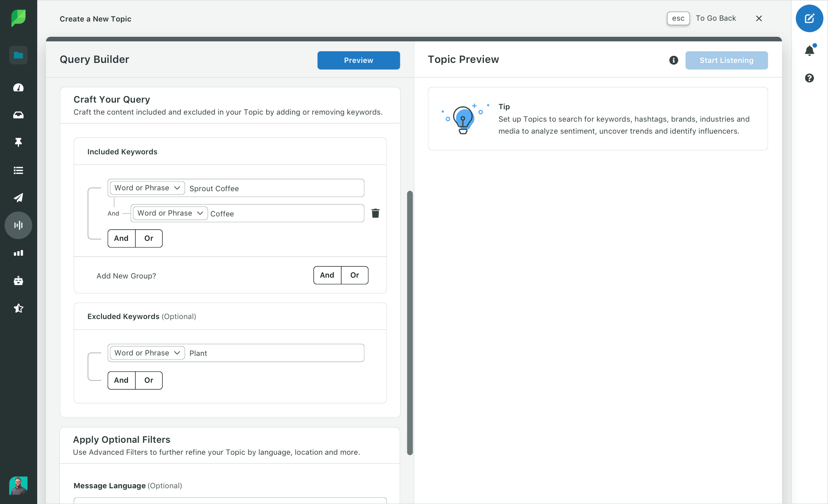Click the compose/edit icon top right
Screen dimensions: 828x504
tap(810, 18)
